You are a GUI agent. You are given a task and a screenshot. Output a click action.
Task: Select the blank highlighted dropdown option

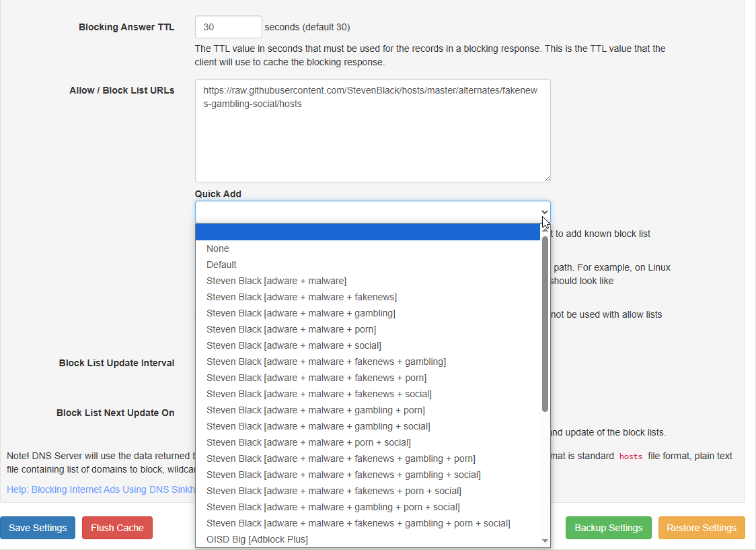tap(368, 232)
